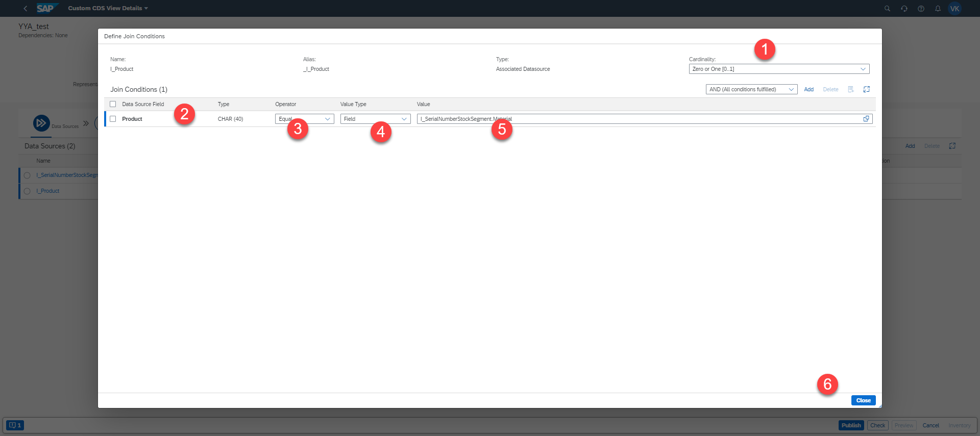
Task: Click the Check button
Action: pyautogui.click(x=877, y=425)
